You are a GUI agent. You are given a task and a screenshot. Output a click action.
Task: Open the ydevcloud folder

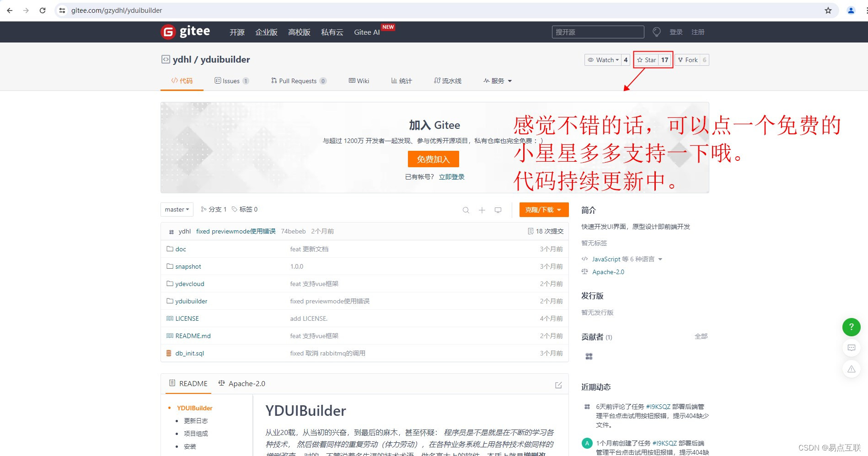[189, 284]
